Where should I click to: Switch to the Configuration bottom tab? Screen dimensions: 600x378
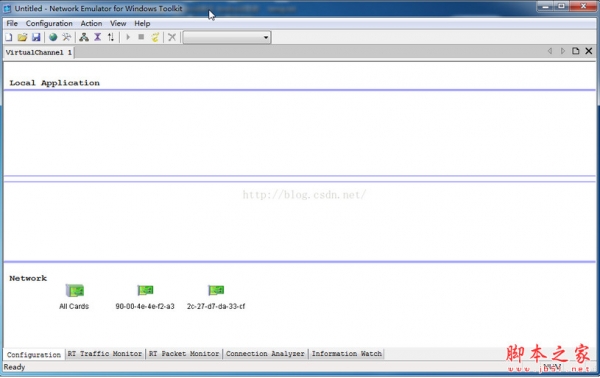click(x=34, y=355)
